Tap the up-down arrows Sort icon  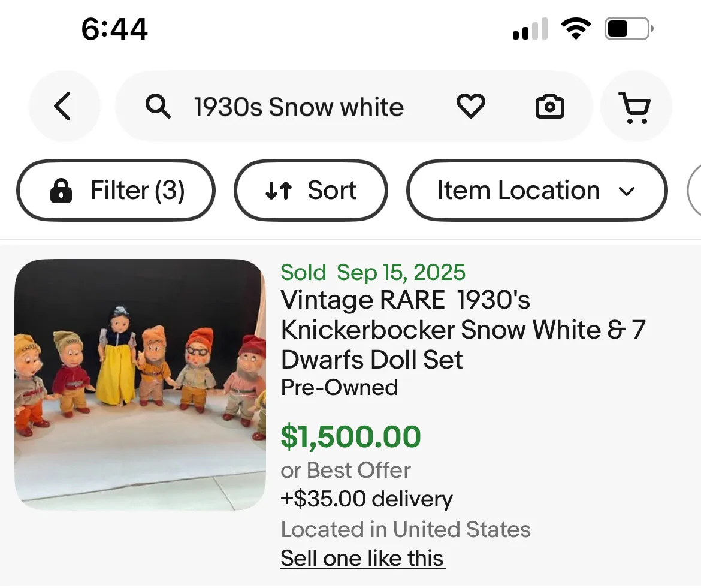click(x=279, y=191)
